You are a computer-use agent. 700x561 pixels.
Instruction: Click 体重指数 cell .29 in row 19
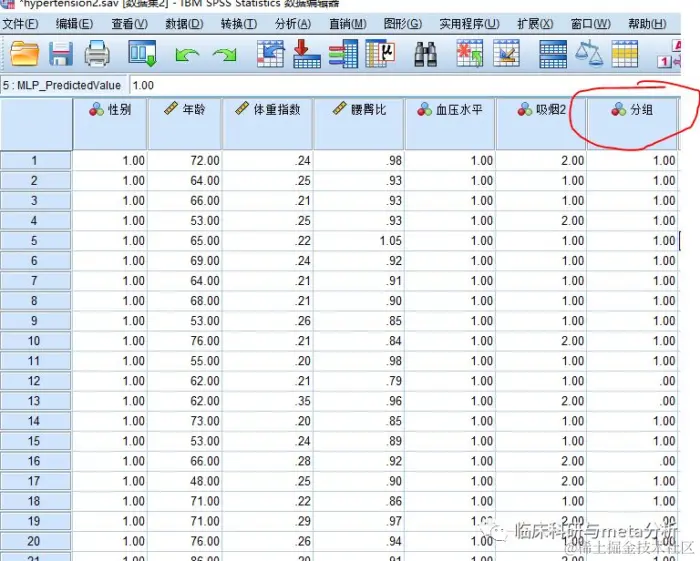click(x=267, y=521)
